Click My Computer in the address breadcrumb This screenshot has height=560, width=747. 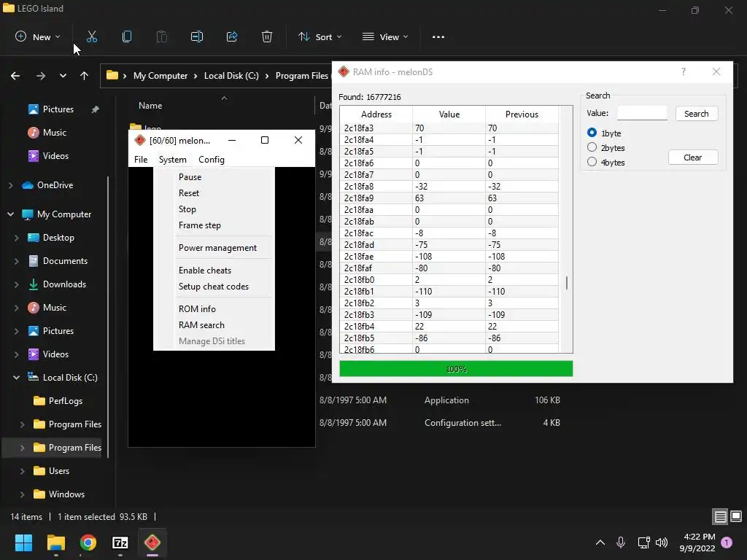point(160,76)
